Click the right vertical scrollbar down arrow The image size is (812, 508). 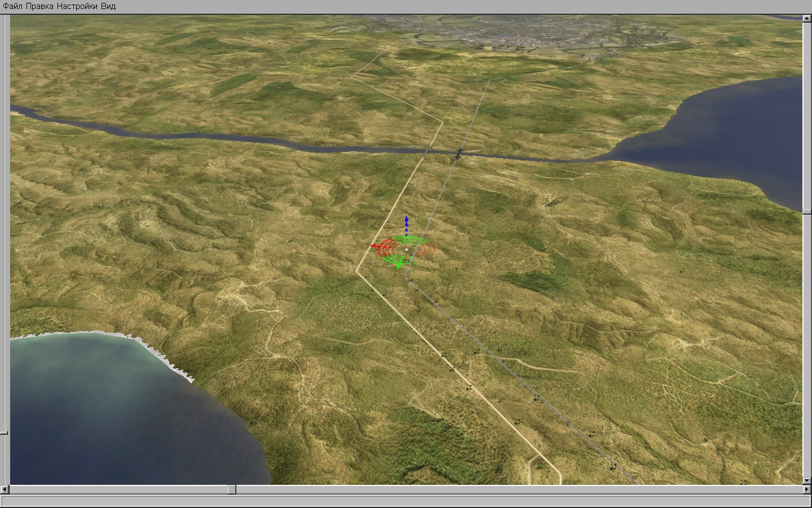pos(807,481)
